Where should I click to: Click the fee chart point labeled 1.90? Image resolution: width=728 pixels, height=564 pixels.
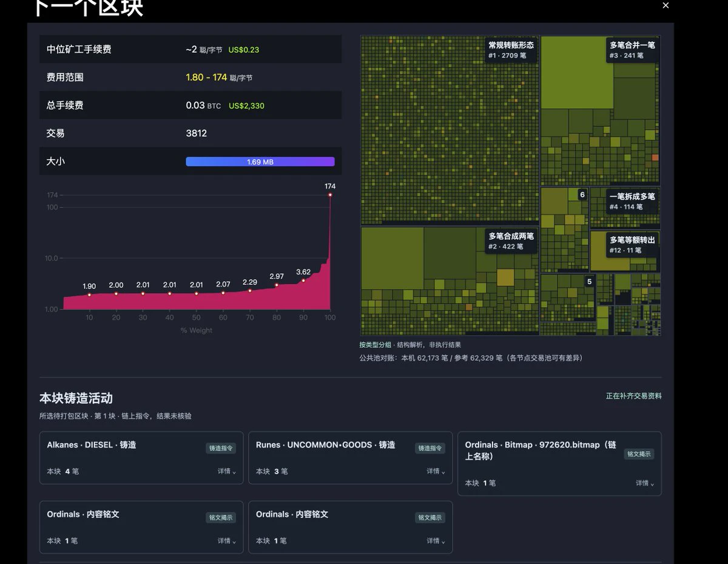[89, 295]
